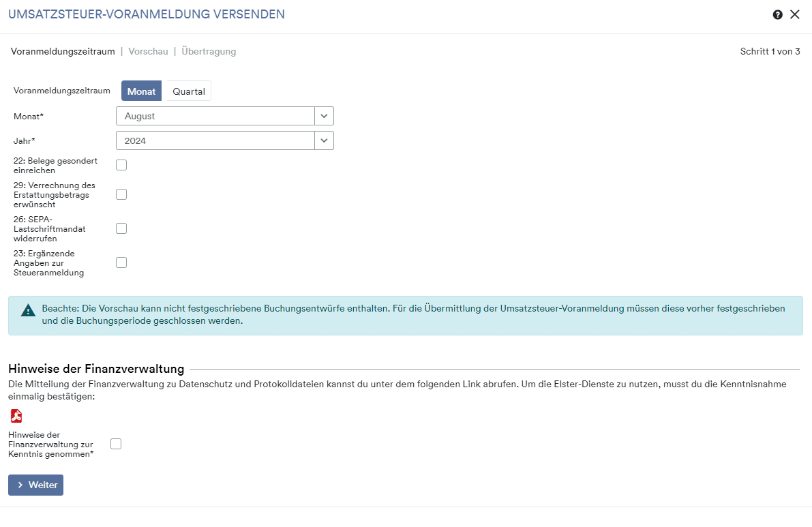Go to the Vorschau step
The height and width of the screenshot is (527, 812).
coord(148,51)
